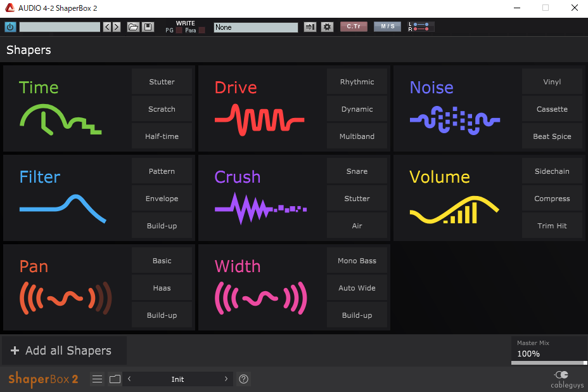Viewport: 588px width, 392px height.
Task: Choose the Beat Spice preset
Action: (552, 136)
